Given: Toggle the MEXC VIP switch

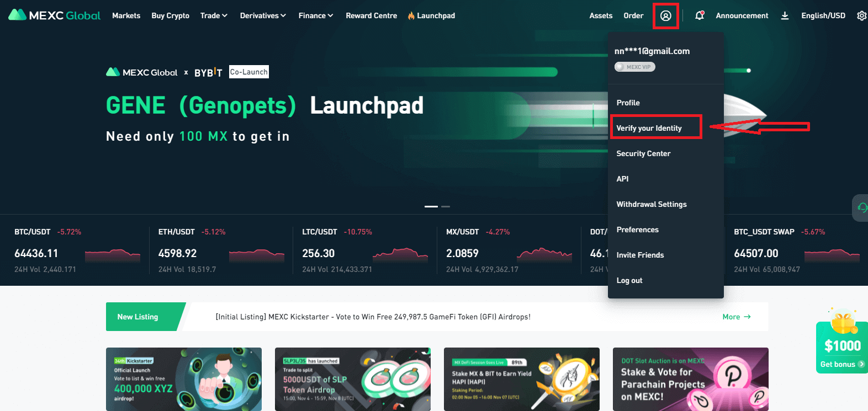Looking at the screenshot, I should [635, 67].
